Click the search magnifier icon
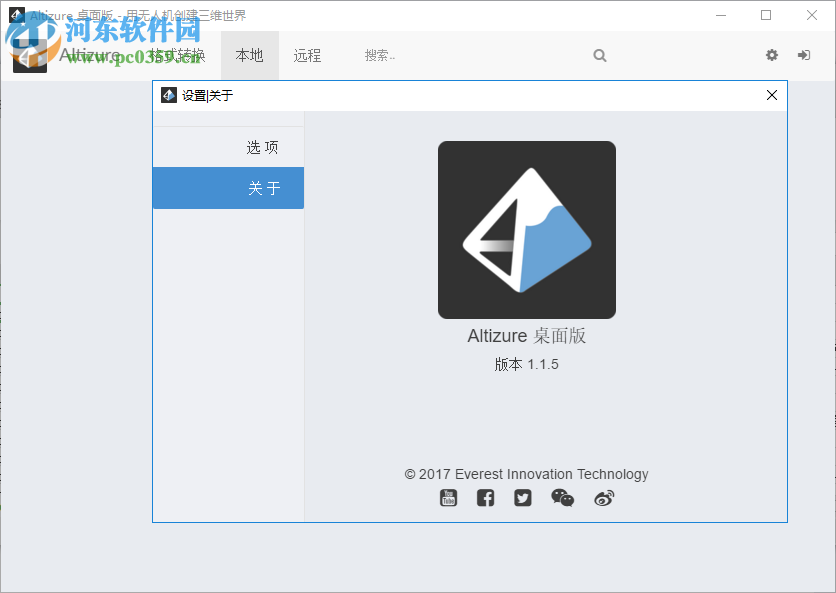Image resolution: width=836 pixels, height=593 pixels. [599, 55]
